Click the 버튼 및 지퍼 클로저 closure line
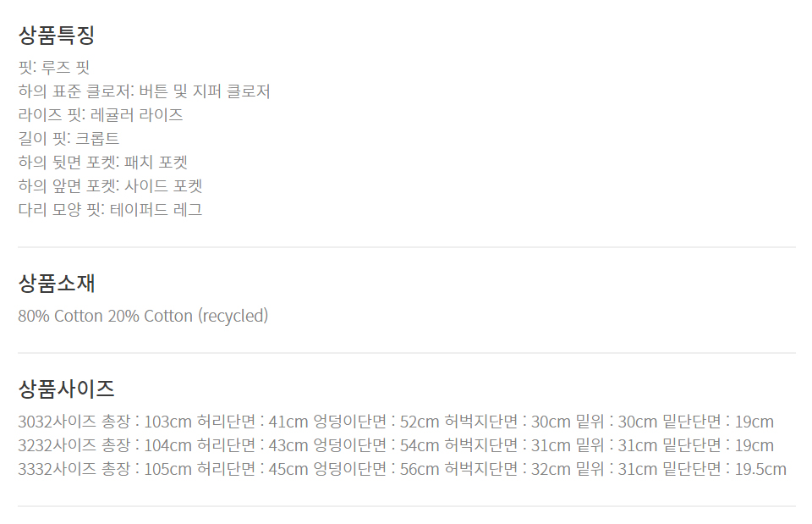The height and width of the screenshot is (524, 812). [x=144, y=91]
